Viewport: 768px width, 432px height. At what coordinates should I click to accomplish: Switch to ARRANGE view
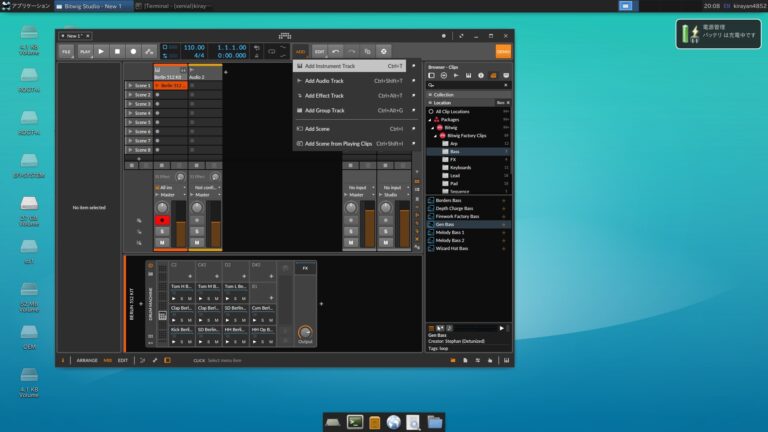[87, 360]
